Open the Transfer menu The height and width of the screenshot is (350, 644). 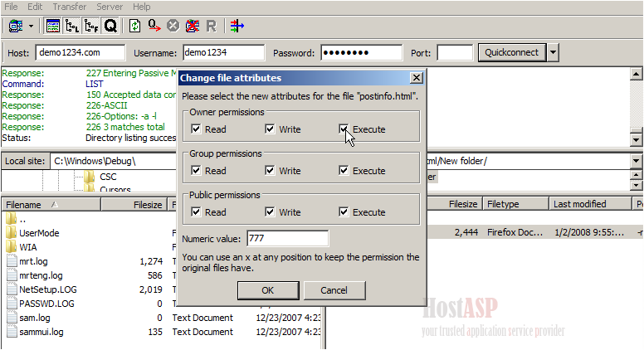click(x=70, y=7)
